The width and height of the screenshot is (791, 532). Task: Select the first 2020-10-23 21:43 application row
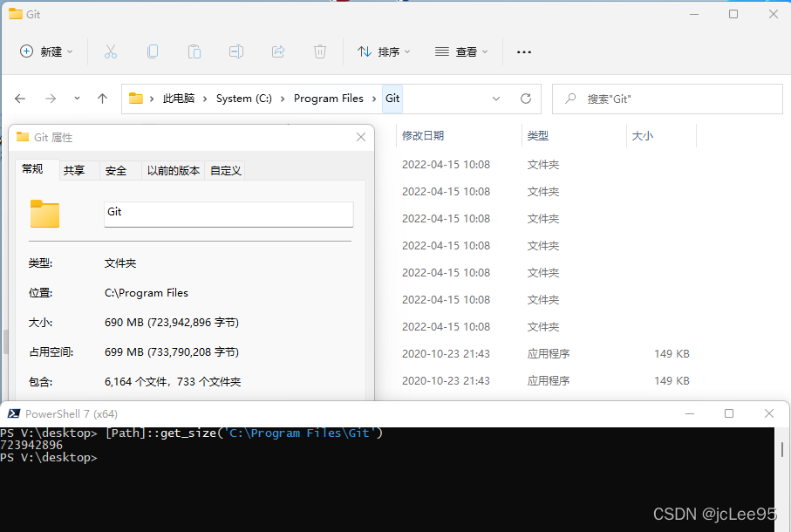click(x=546, y=354)
